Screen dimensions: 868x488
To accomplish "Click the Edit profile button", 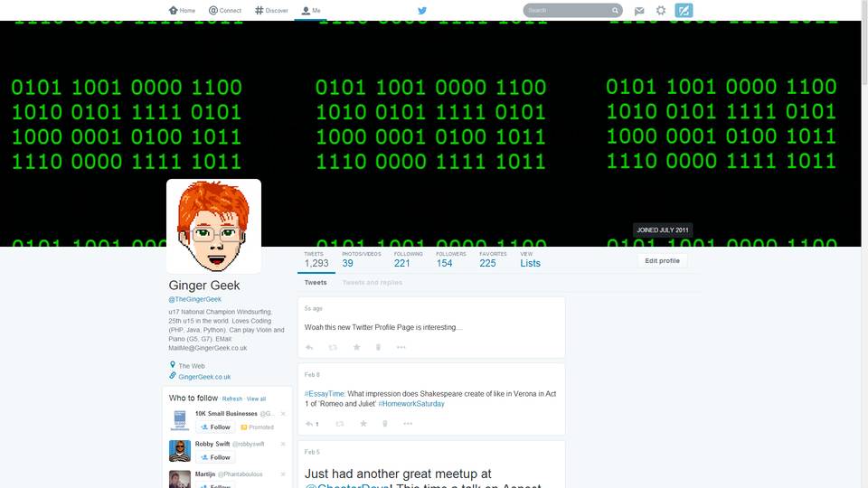I will coord(662,260).
